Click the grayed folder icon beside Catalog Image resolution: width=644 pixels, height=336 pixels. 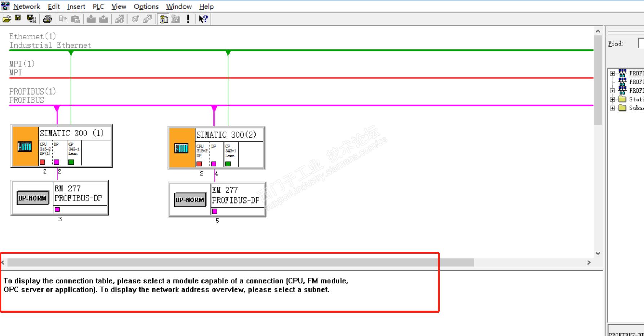tap(176, 19)
